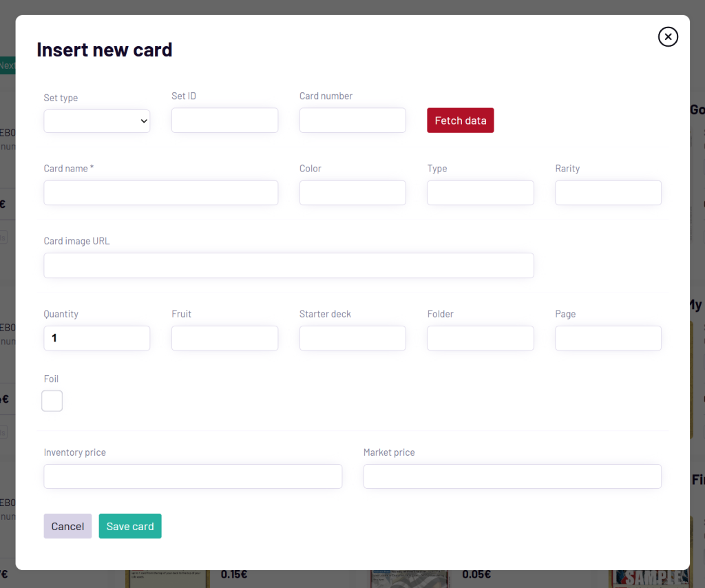This screenshot has width=705, height=588.
Task: Click the Set ID input field
Action: [x=224, y=120]
